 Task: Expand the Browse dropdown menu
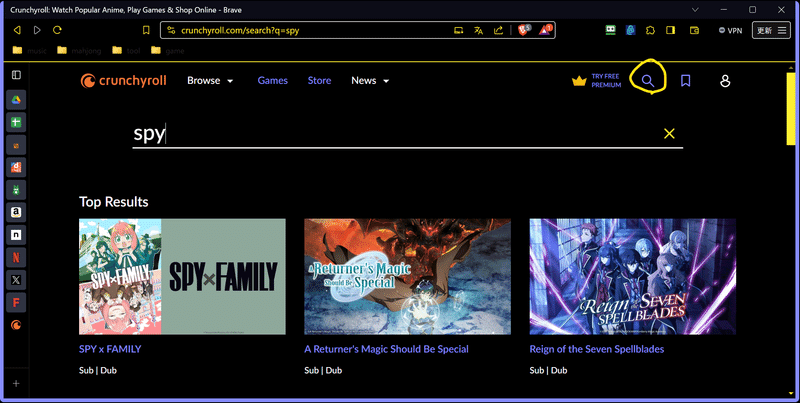(x=210, y=81)
